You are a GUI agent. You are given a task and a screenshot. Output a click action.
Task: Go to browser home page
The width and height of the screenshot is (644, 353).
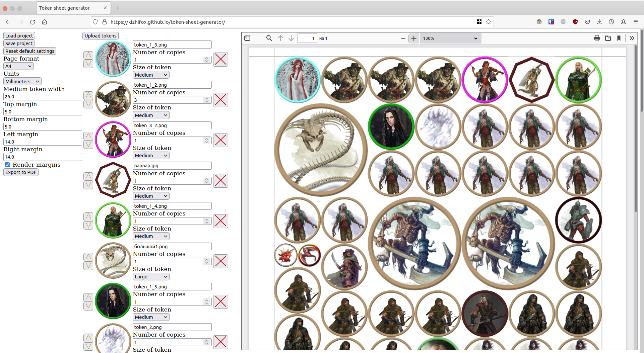click(x=44, y=22)
